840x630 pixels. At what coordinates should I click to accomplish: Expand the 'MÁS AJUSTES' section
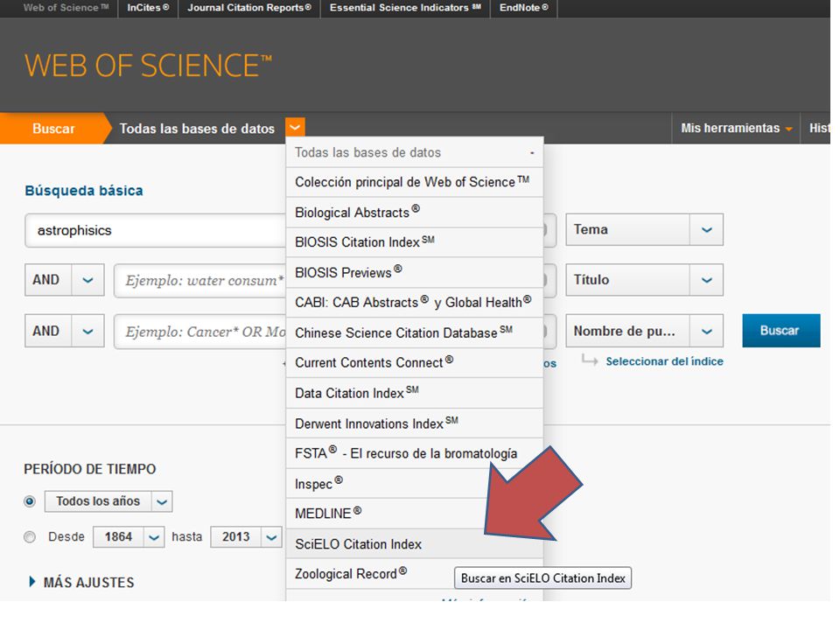click(x=81, y=583)
